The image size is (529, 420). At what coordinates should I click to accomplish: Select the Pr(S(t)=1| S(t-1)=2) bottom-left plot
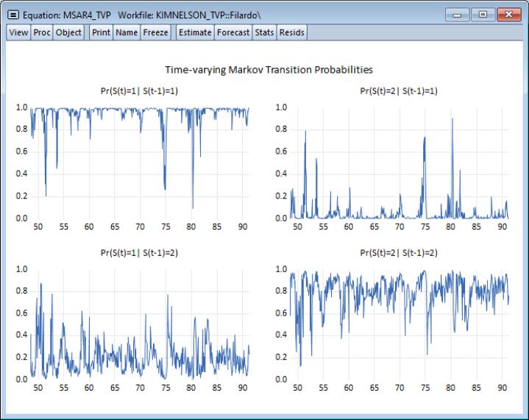coord(139,324)
